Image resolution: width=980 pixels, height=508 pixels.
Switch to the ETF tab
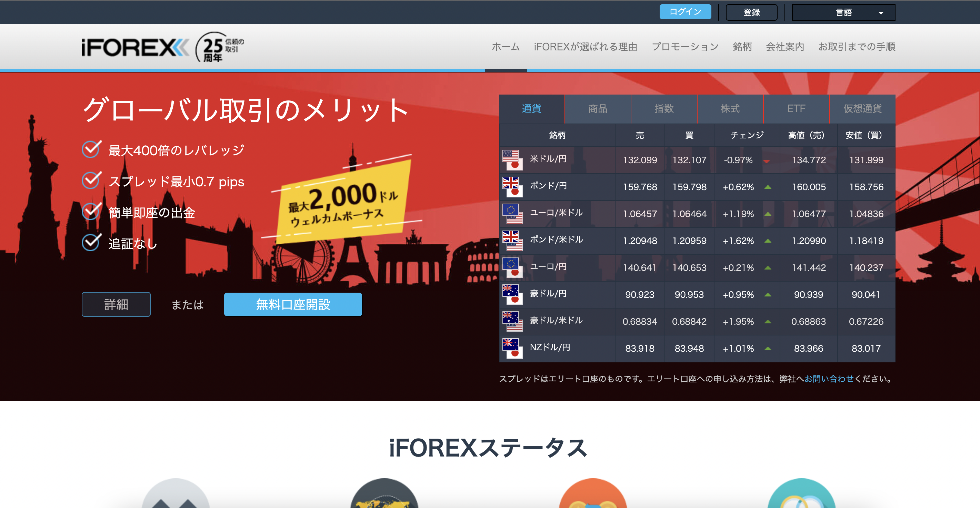point(796,109)
